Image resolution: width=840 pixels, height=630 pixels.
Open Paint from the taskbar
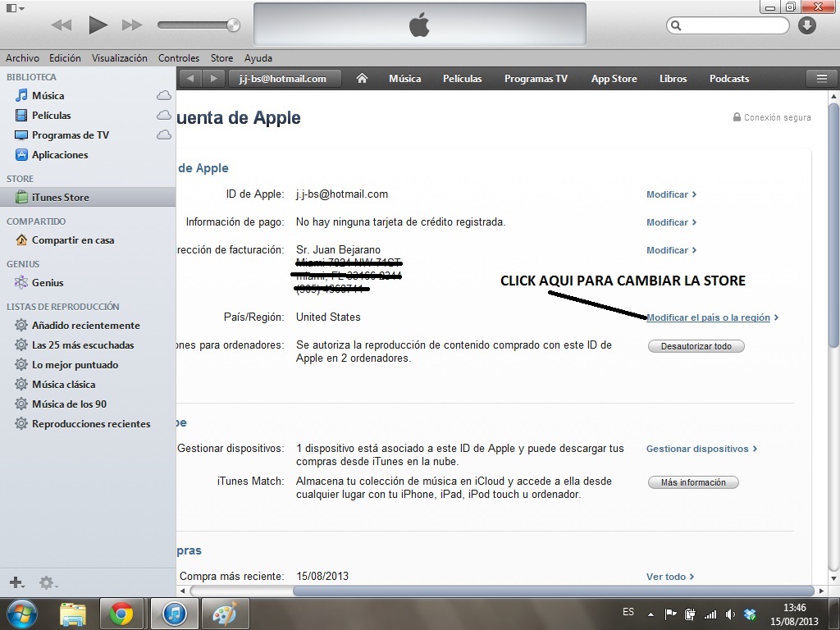coord(225,614)
